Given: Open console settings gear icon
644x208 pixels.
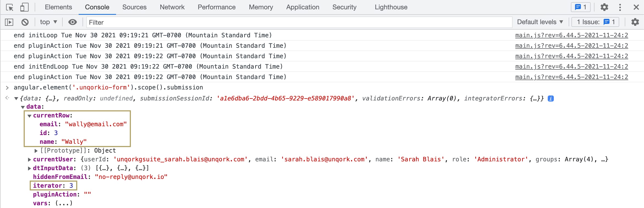Looking at the screenshot, I should (x=635, y=22).
